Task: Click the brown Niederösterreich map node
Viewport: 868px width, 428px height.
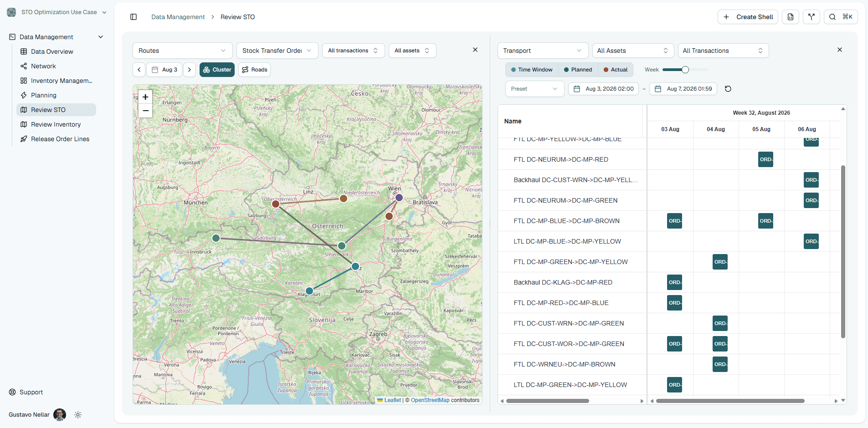Action: (344, 199)
